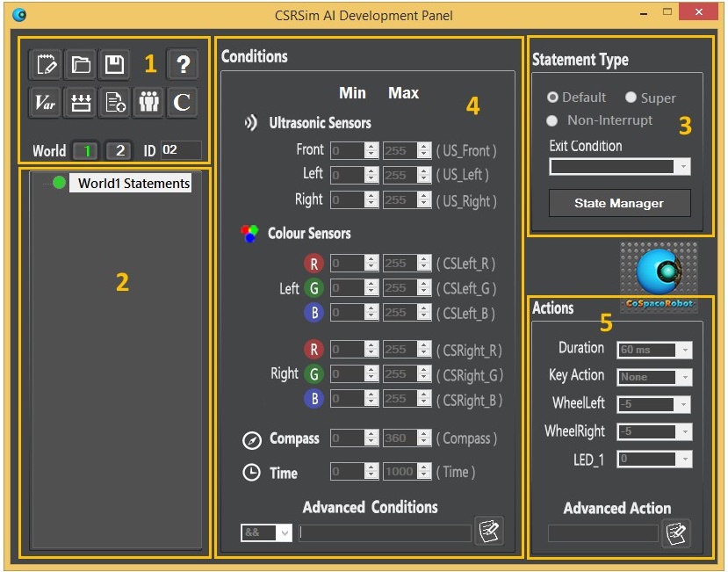This screenshot has width=728, height=572.
Task: Click the New file notepad icon
Action: 45,64
